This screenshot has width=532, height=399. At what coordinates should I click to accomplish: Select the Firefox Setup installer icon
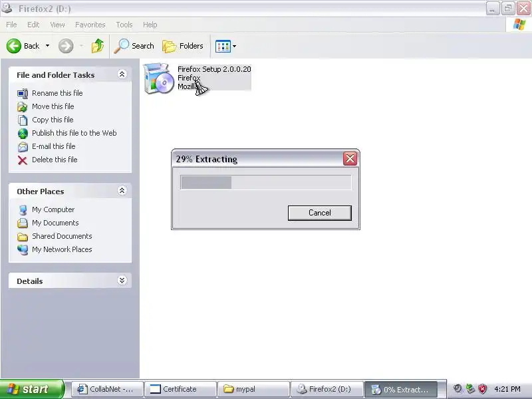tap(158, 78)
